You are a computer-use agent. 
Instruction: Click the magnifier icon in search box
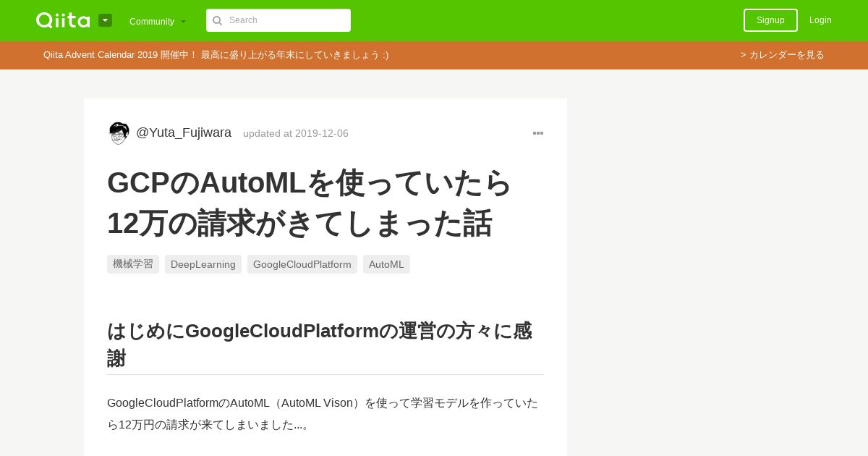coord(217,21)
